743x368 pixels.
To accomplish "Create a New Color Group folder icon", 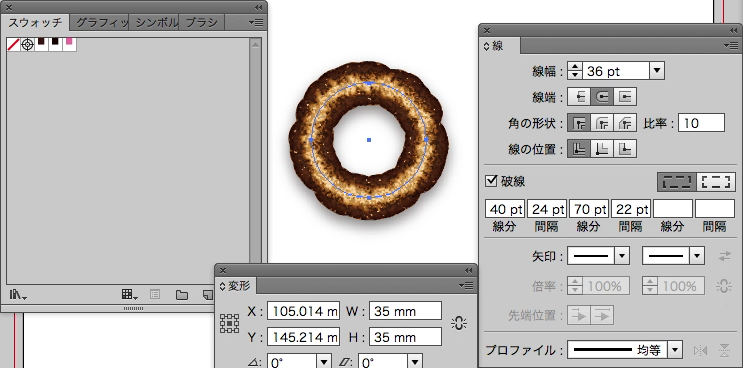I will tap(181, 295).
